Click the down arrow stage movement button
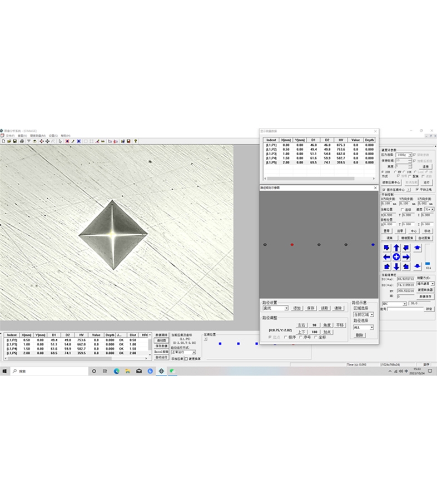This screenshot has width=437, height=504. 396,266
